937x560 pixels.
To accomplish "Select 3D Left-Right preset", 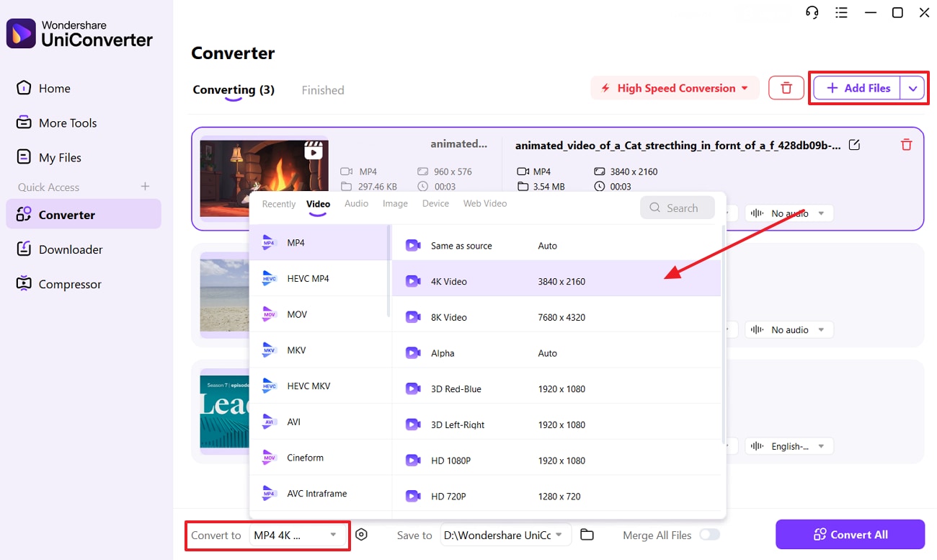I will click(556, 425).
